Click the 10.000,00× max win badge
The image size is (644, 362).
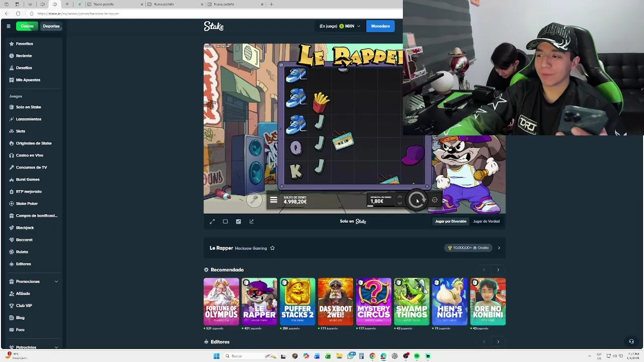(x=468, y=248)
